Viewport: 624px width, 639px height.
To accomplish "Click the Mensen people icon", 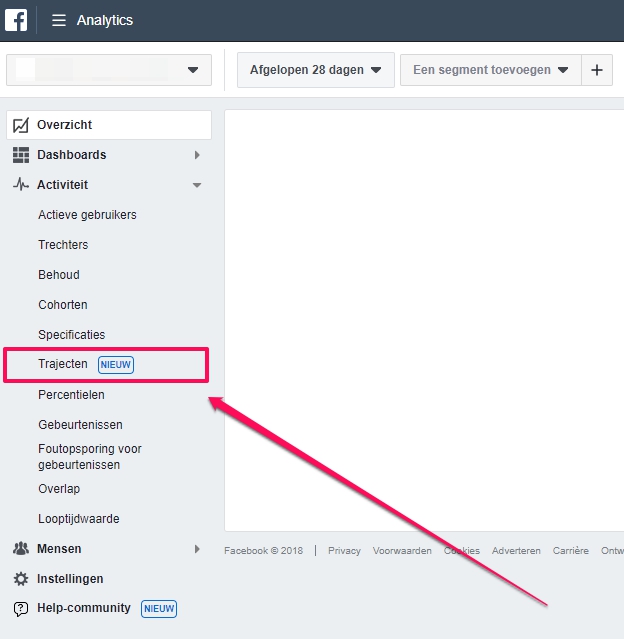I will [20, 549].
